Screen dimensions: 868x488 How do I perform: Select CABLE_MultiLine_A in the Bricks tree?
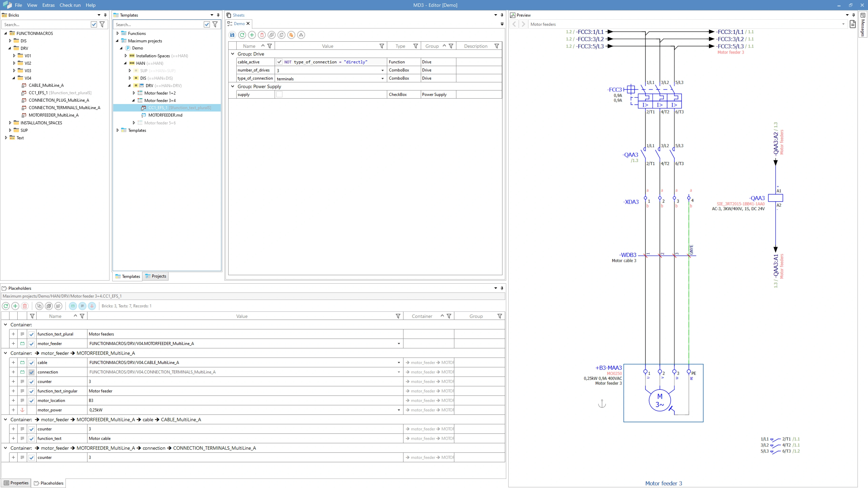(46, 85)
